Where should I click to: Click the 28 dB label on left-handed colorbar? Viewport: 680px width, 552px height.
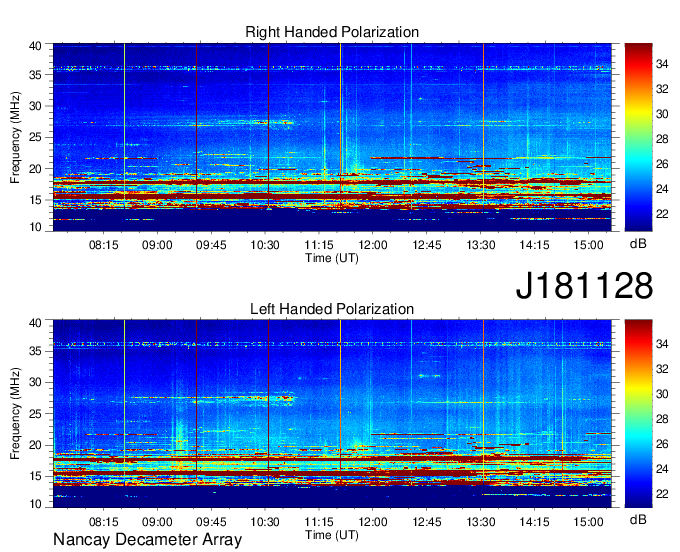click(x=662, y=419)
